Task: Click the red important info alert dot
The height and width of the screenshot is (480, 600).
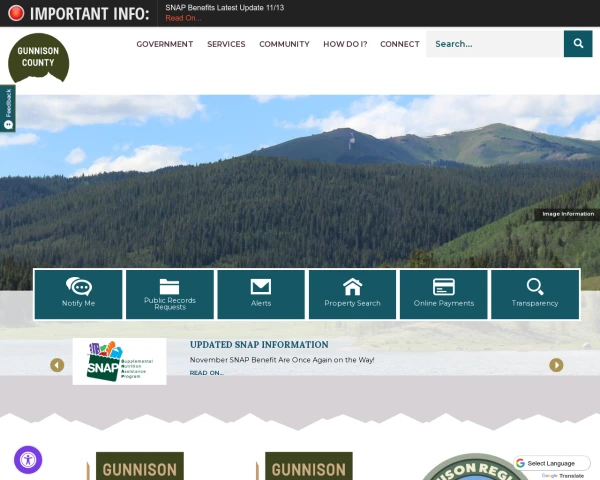Action: [16, 13]
